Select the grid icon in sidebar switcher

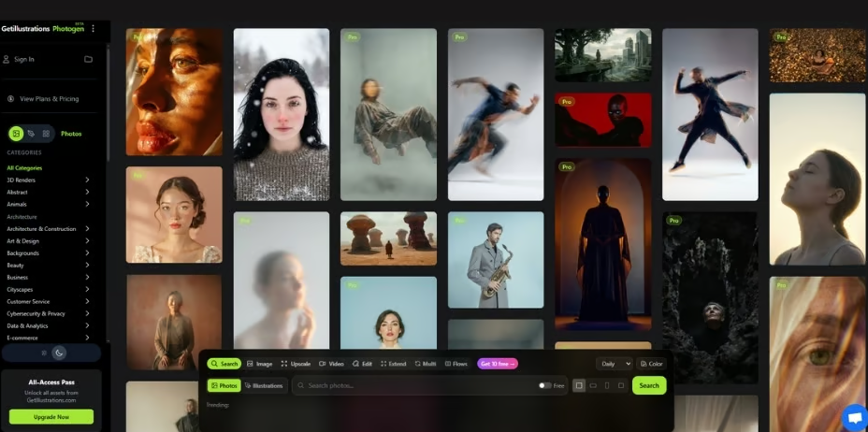(x=46, y=134)
